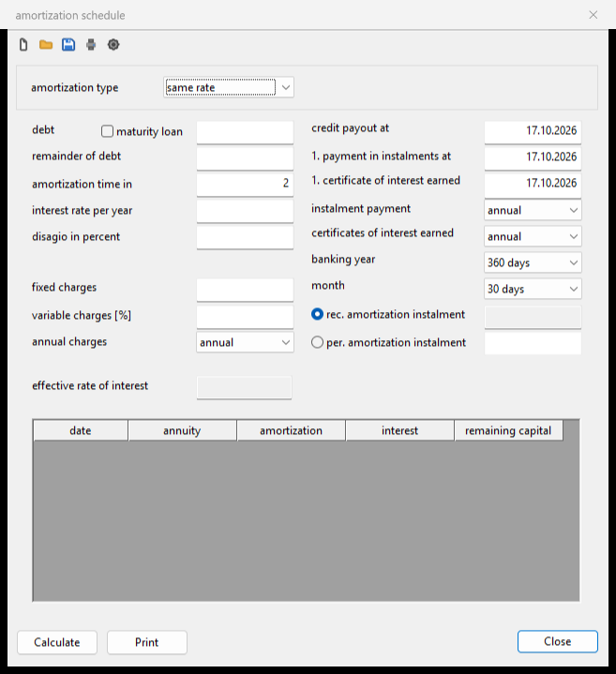Open settings with the gear icon
Image resolution: width=616 pixels, height=674 pixels.
pyautogui.click(x=113, y=45)
